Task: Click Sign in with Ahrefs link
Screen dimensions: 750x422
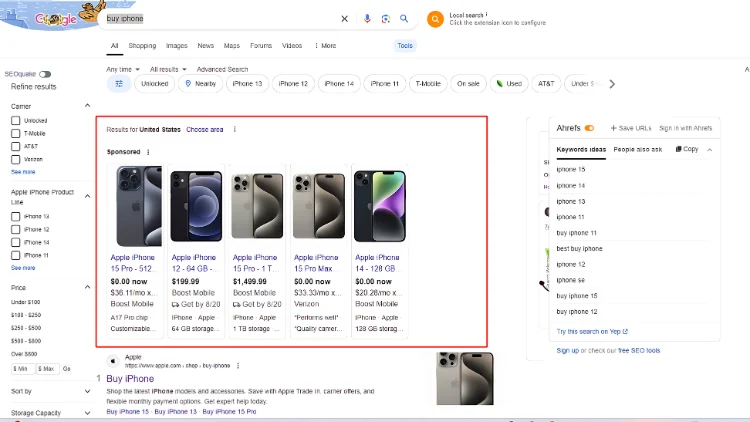Action: pos(685,128)
